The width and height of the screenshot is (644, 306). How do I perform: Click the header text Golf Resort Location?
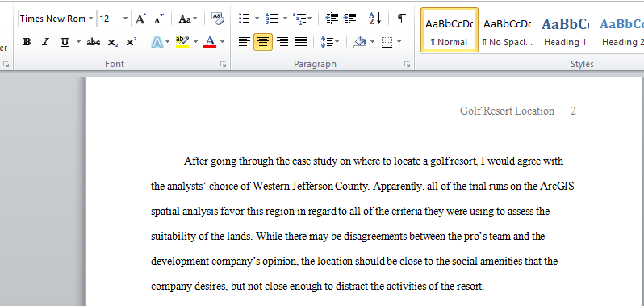click(507, 111)
